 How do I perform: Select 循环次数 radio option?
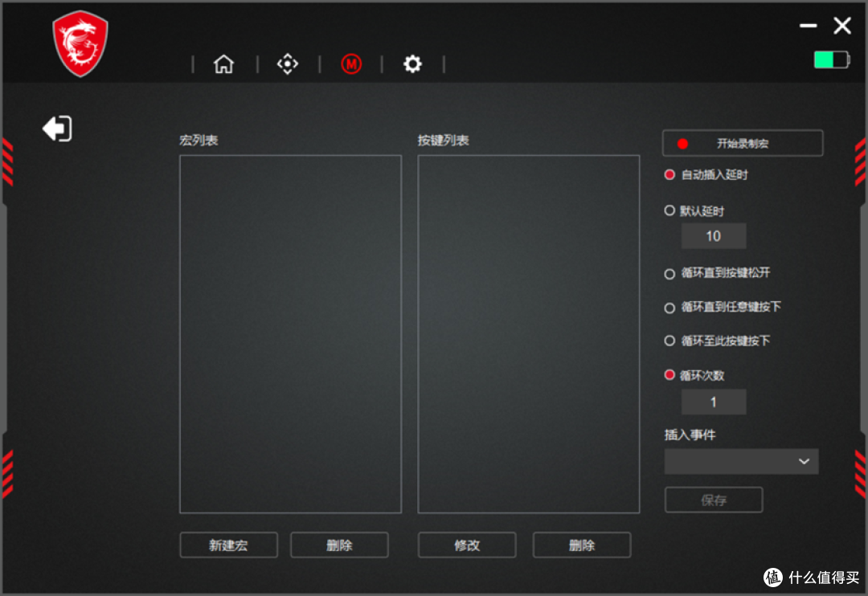(x=669, y=375)
